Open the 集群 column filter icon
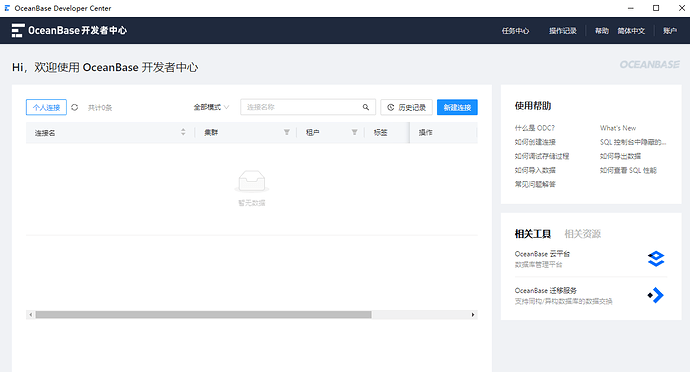 pyautogui.click(x=286, y=132)
